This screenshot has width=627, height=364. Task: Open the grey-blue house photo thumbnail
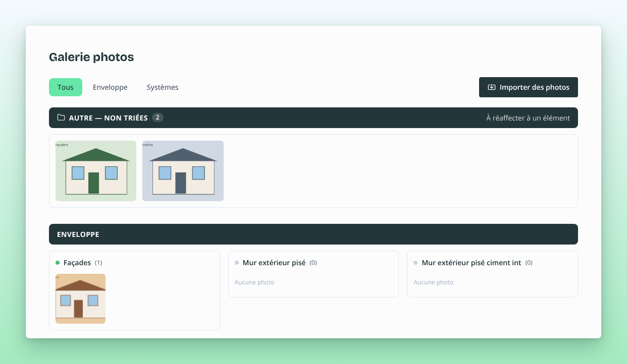tap(183, 171)
